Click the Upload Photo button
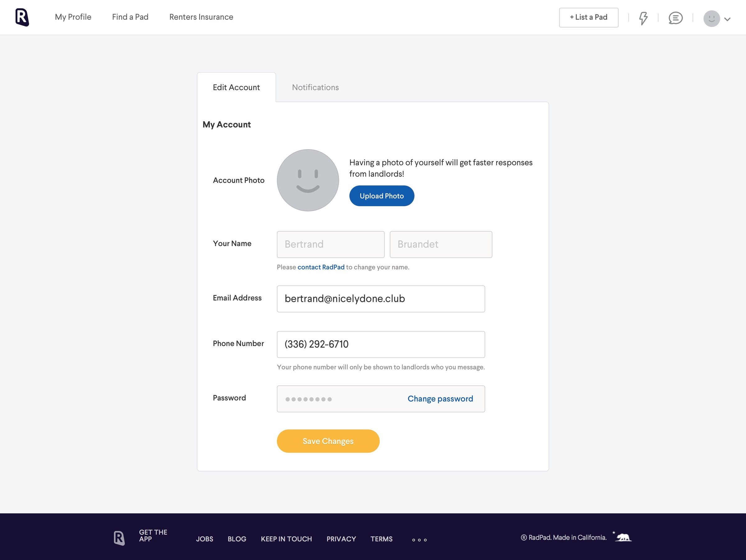Viewport: 746px width, 560px height. tap(381, 196)
